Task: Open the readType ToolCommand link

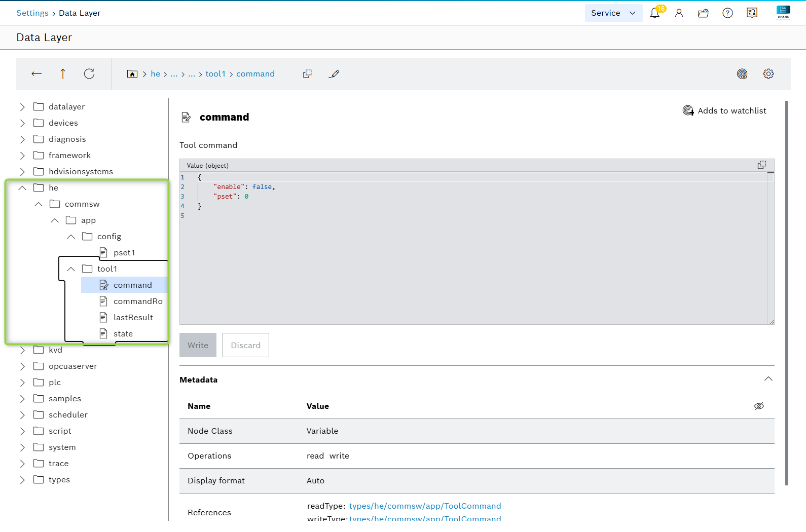Action: [x=425, y=506]
